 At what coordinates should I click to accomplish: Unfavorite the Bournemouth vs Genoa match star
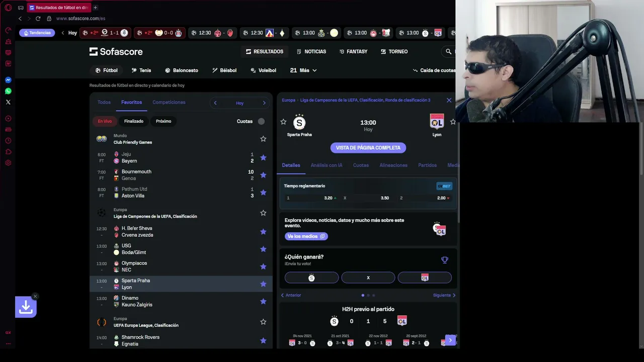pos(263,175)
